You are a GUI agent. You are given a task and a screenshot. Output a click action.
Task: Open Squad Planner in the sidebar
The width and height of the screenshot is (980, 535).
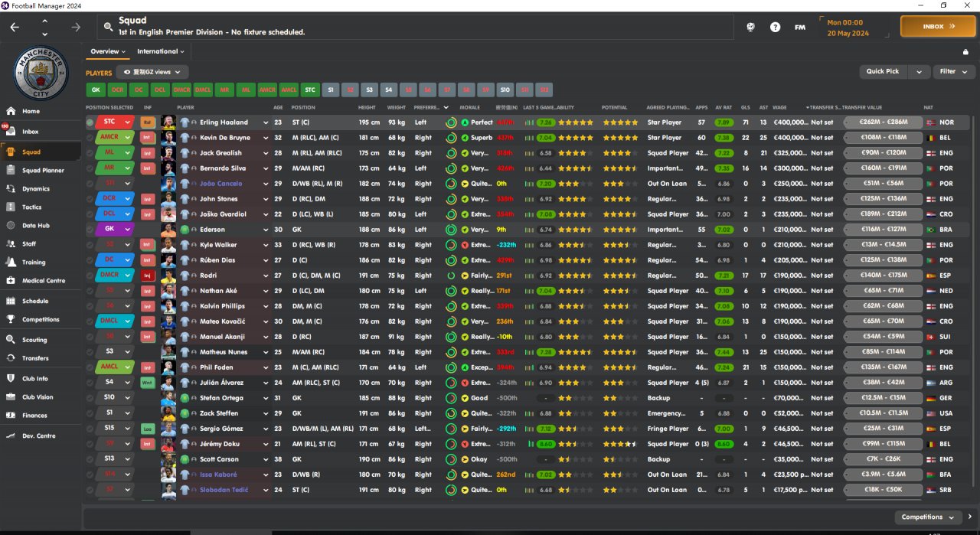pos(43,171)
